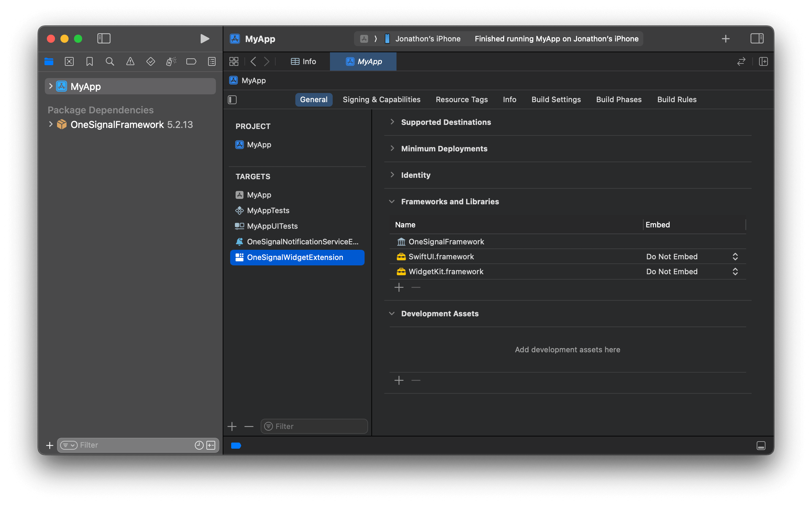Click the plus button in title bar

click(x=726, y=39)
